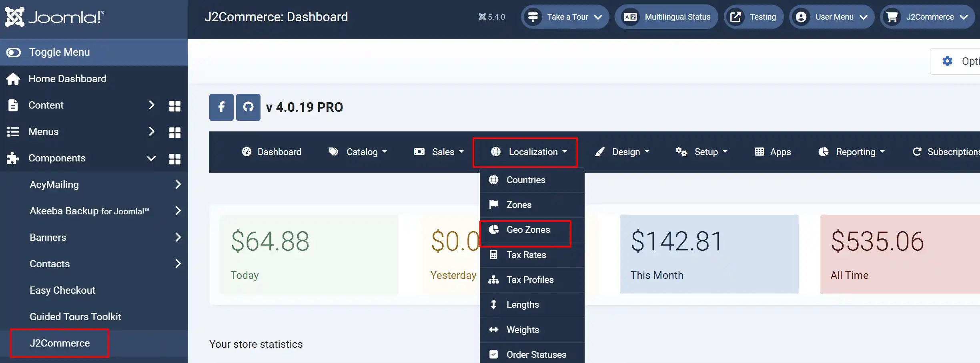
Task: Open Home Dashboard
Action: pos(67,79)
